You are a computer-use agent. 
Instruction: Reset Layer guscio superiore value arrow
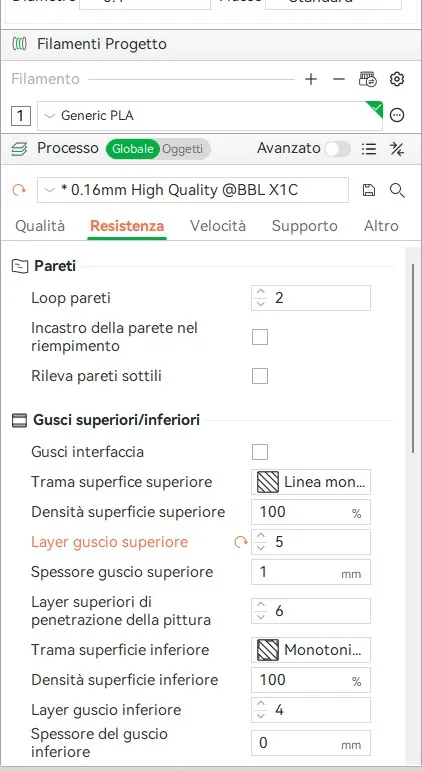(x=241, y=542)
